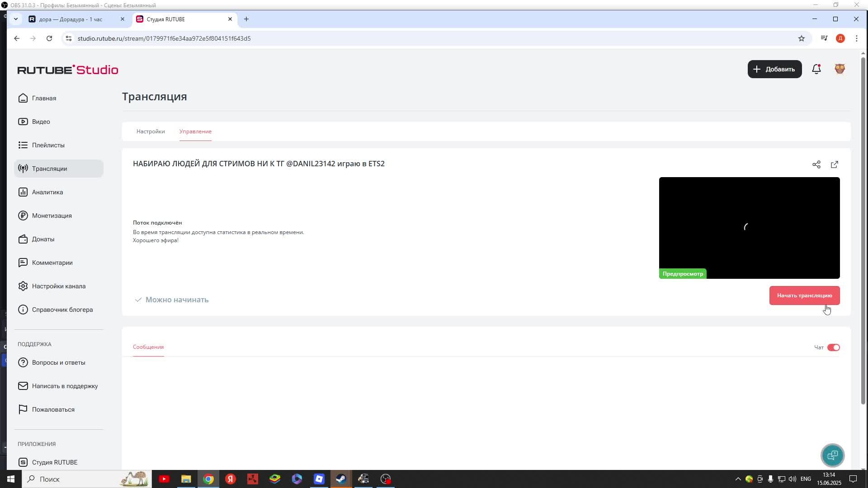Open support chat bubble widget

click(x=832, y=455)
